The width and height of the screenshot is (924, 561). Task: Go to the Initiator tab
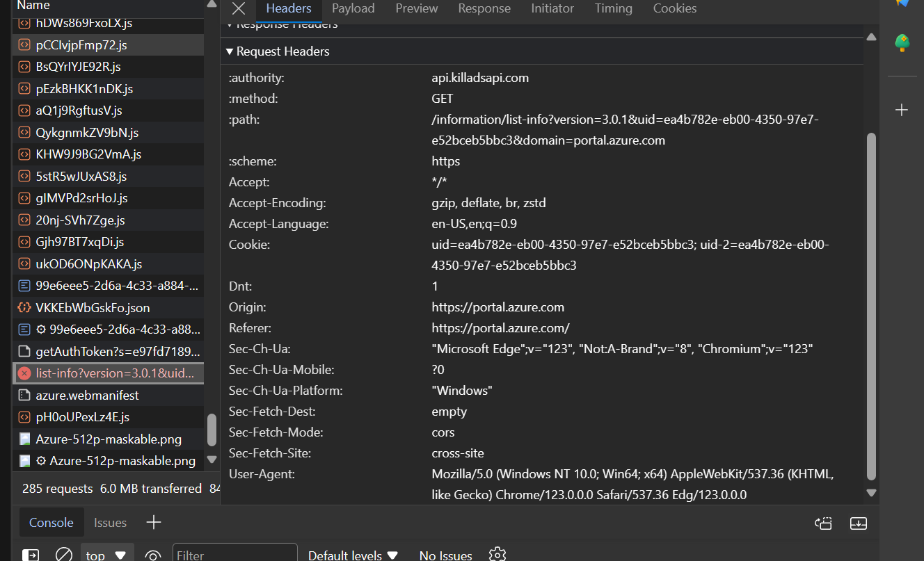552,8
